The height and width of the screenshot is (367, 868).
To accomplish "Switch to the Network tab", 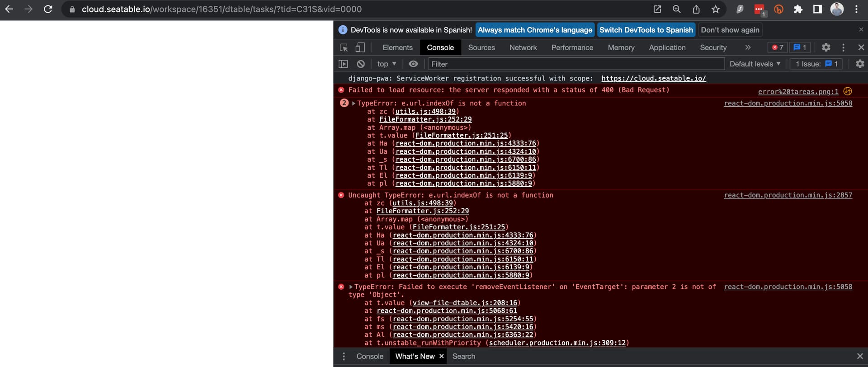I will [523, 47].
